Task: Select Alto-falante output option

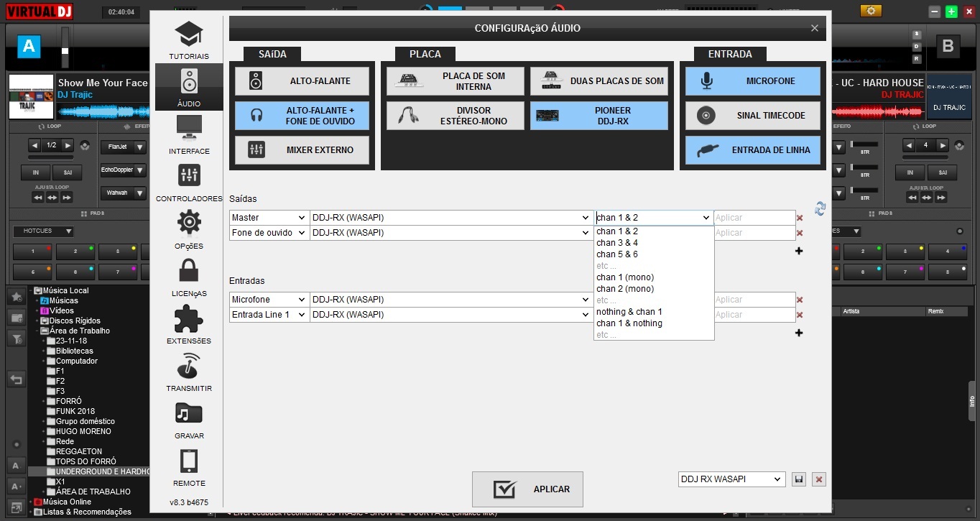Action: [x=302, y=81]
